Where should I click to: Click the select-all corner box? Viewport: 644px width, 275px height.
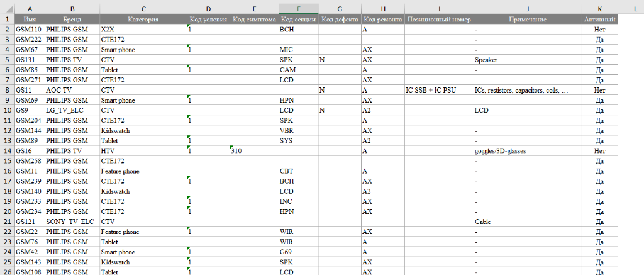(x=7, y=9)
